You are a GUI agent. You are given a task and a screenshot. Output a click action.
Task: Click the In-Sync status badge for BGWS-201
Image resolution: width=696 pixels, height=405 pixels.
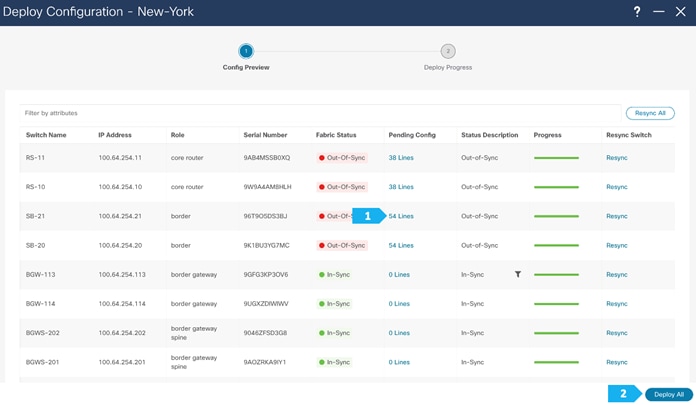[x=335, y=362]
